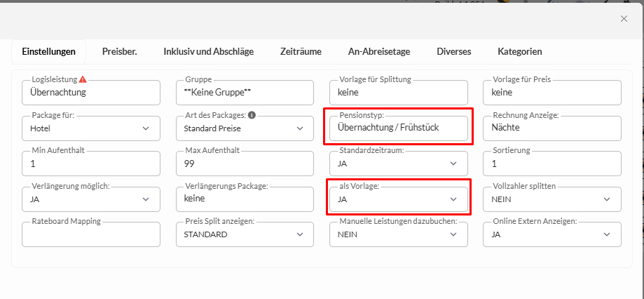
Task: Open the Standardzeitraum dropdown
Action: 398,164
